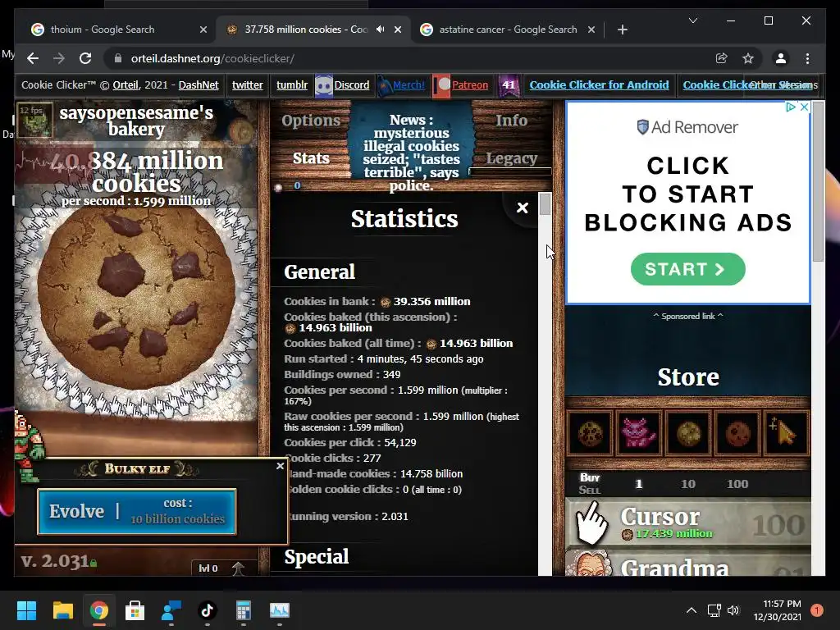This screenshot has height=630, width=840.
Task: Buy the fourth reddish cookie upgrade
Action: pyautogui.click(x=737, y=433)
